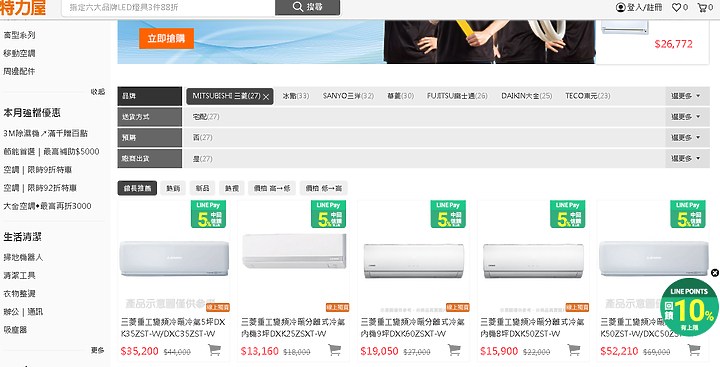The width and height of the screenshot is (720, 367).
Task: Select 宅配(27) delivery method filter
Action: point(206,117)
